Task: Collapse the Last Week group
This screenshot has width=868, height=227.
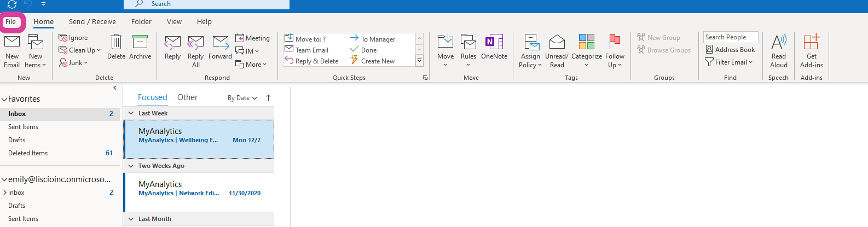Action: pyautogui.click(x=131, y=113)
